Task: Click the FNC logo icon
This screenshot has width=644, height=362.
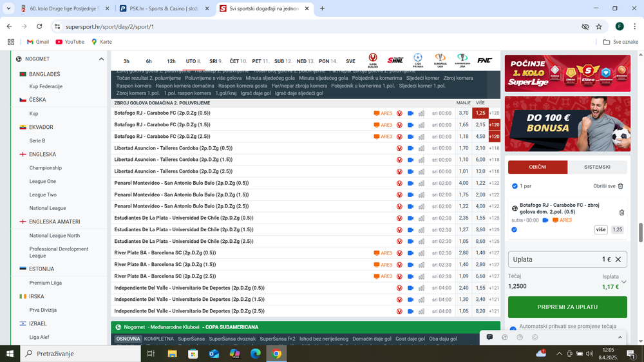Action: (484, 60)
